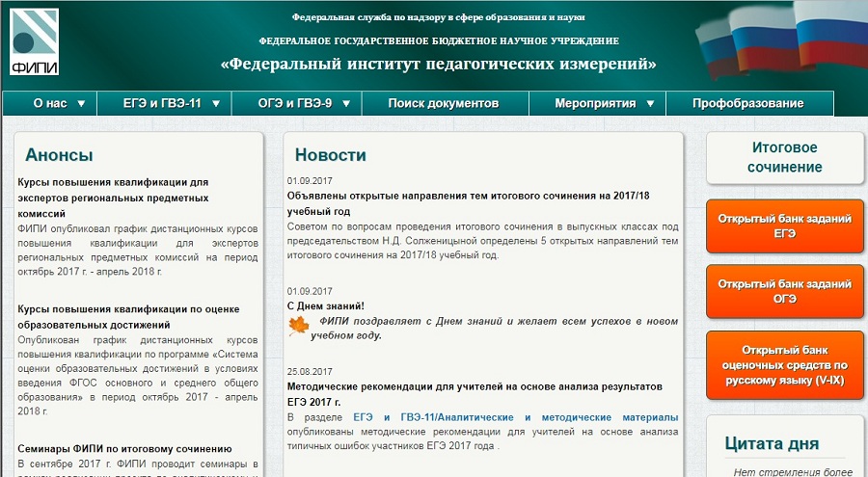
Task: Open the С Днем знаний! news headline
Action: [326, 306]
